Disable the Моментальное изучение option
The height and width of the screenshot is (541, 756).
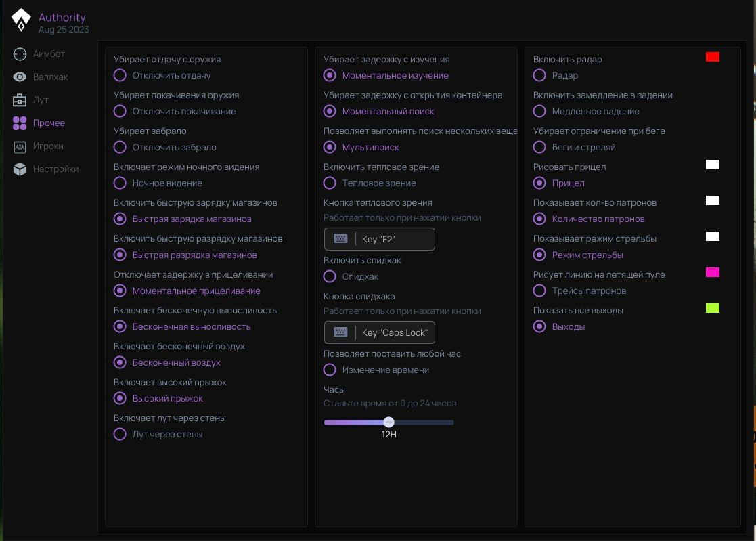330,75
